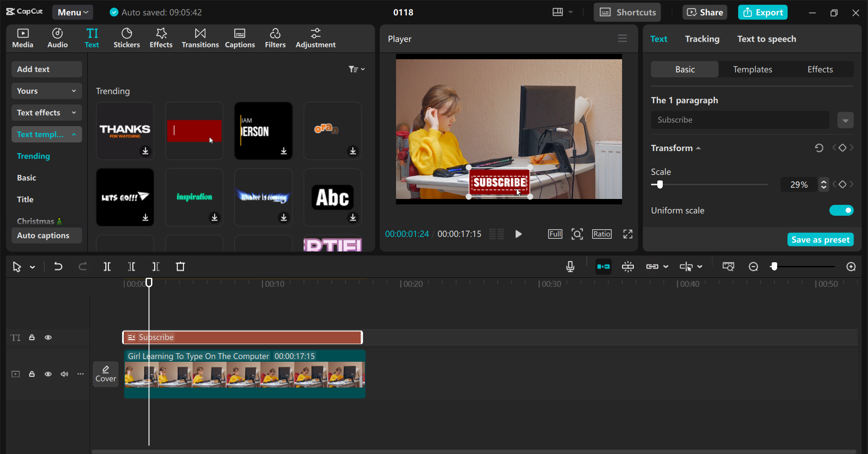Open the selection tool mode dropdown
This screenshot has height=454, width=868.
click(x=33, y=267)
